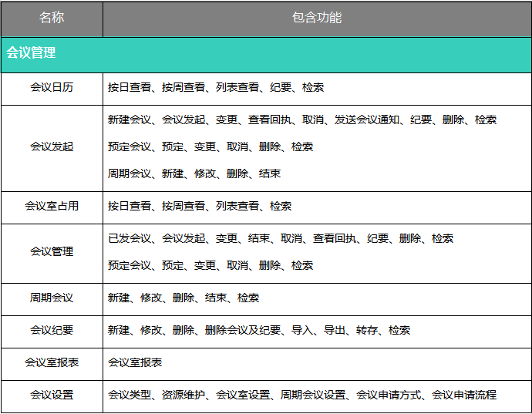Viewport: 532px width, 414px height.
Task: Click the function text in 会议日历 row
Action: pos(216,88)
